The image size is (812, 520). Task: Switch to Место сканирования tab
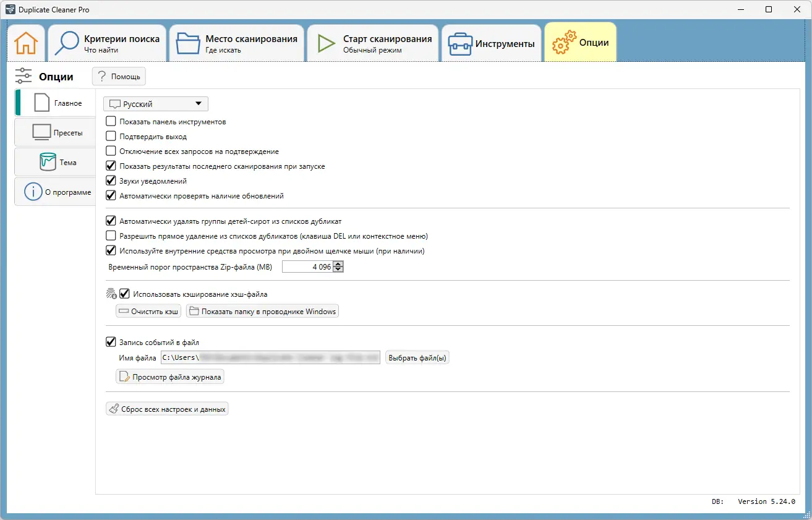237,43
